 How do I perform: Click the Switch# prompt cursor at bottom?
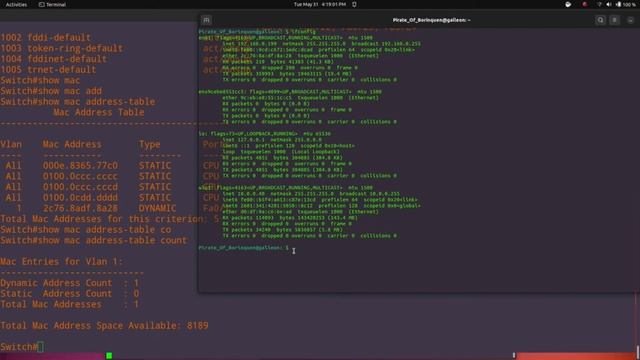click(40, 347)
